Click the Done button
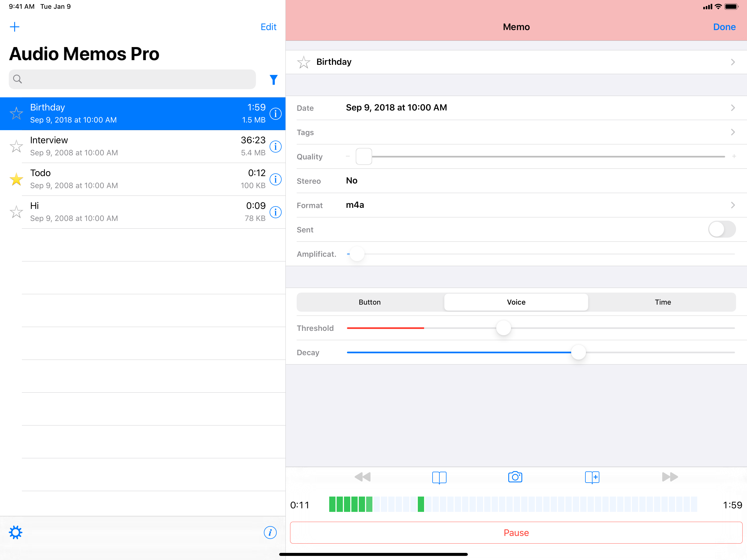Screen dimensions: 747x560 tap(724, 27)
